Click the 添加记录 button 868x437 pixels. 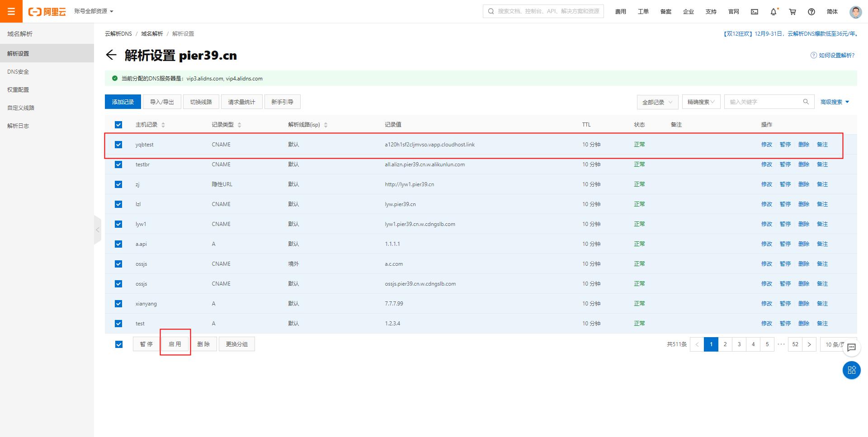tap(123, 102)
